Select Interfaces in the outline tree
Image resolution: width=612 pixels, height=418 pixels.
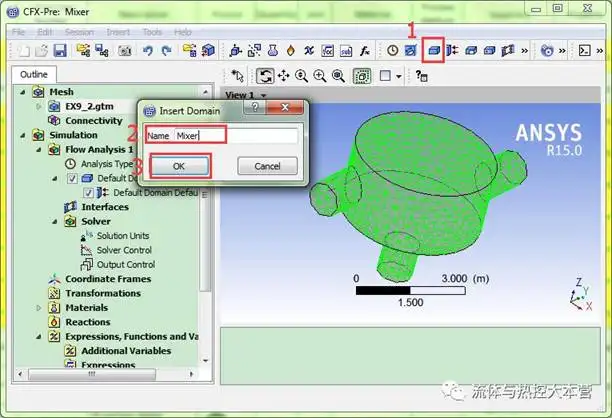point(105,207)
